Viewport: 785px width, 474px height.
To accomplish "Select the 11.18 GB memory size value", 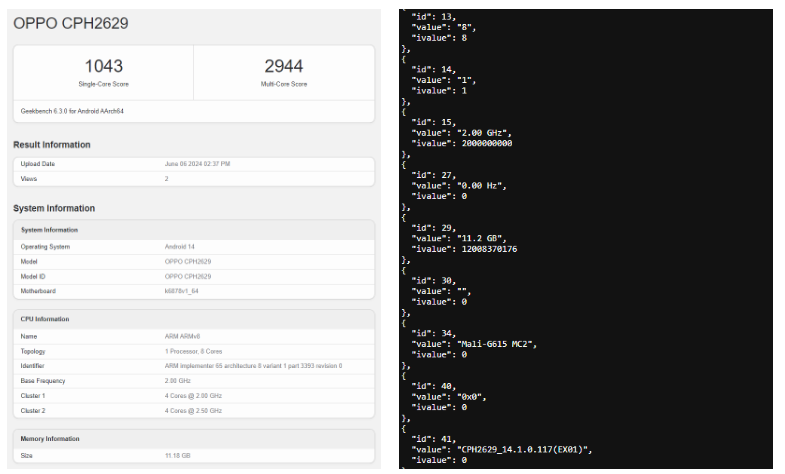I will pos(177,456).
